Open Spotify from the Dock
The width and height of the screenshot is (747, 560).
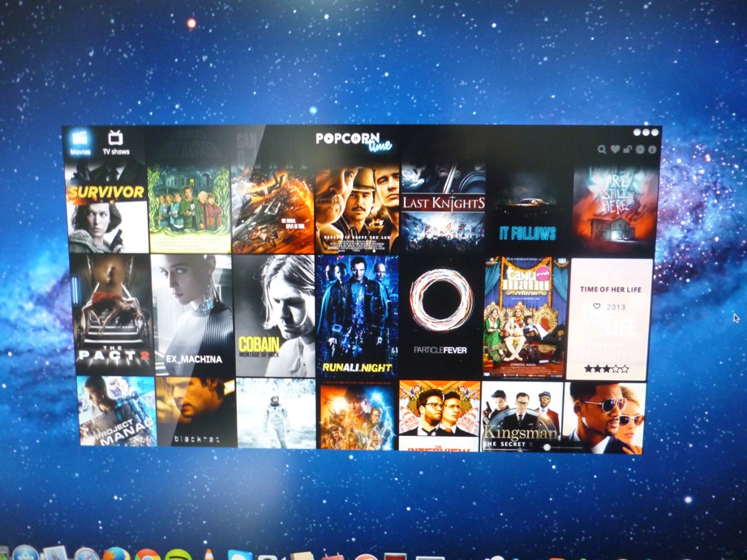pos(178,555)
